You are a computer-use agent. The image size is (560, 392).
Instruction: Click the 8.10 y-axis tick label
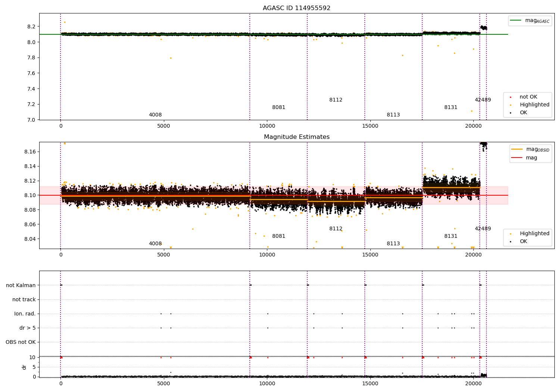pyautogui.click(x=30, y=195)
